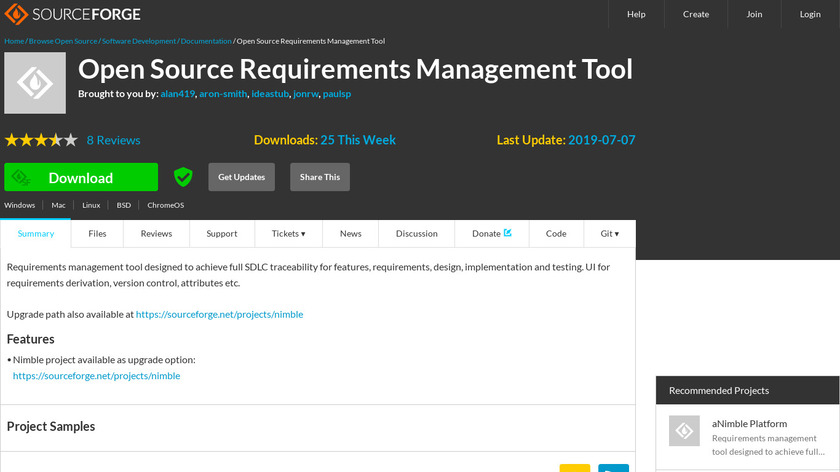Switch to the Files tab

point(97,234)
